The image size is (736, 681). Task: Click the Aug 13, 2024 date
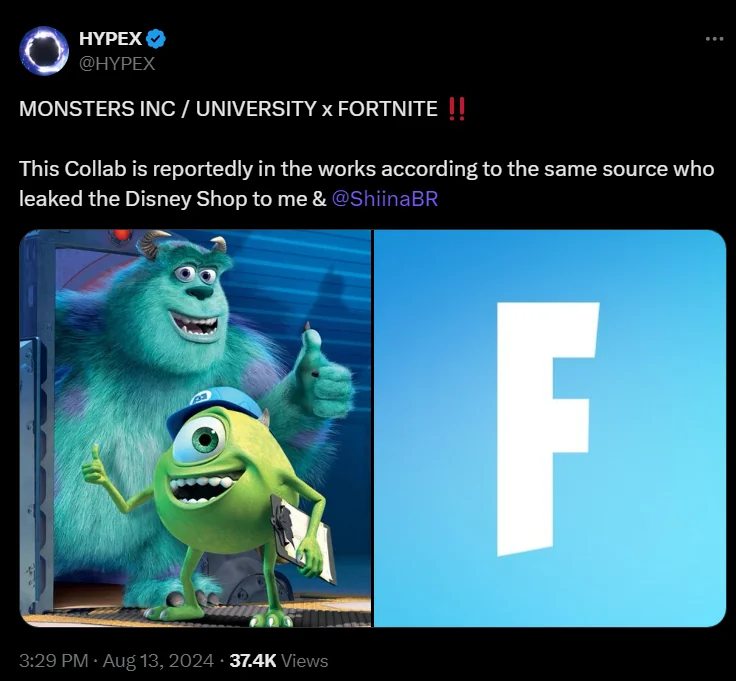click(x=158, y=660)
